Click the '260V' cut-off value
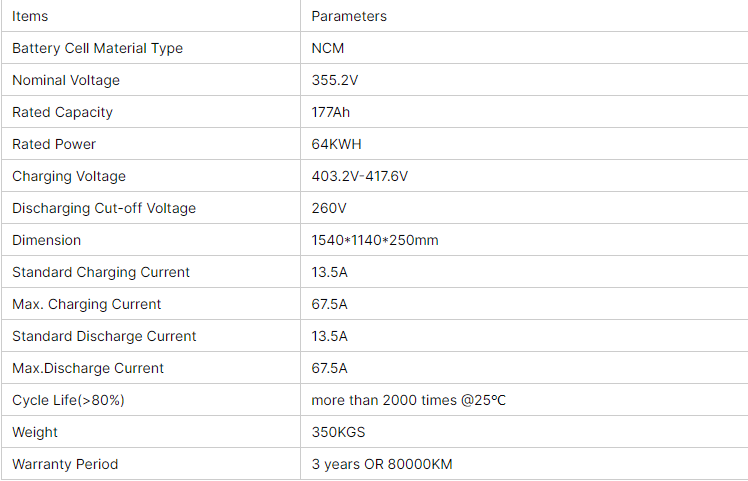 [329, 208]
